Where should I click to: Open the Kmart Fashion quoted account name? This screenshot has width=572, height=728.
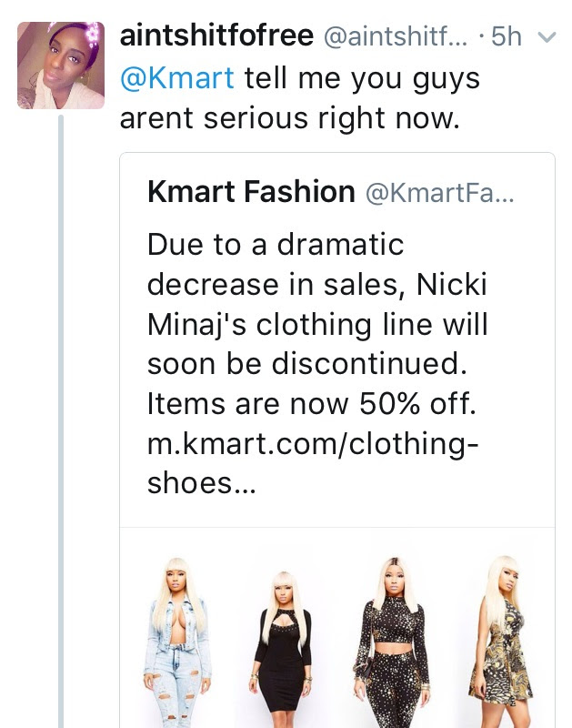[x=251, y=192]
